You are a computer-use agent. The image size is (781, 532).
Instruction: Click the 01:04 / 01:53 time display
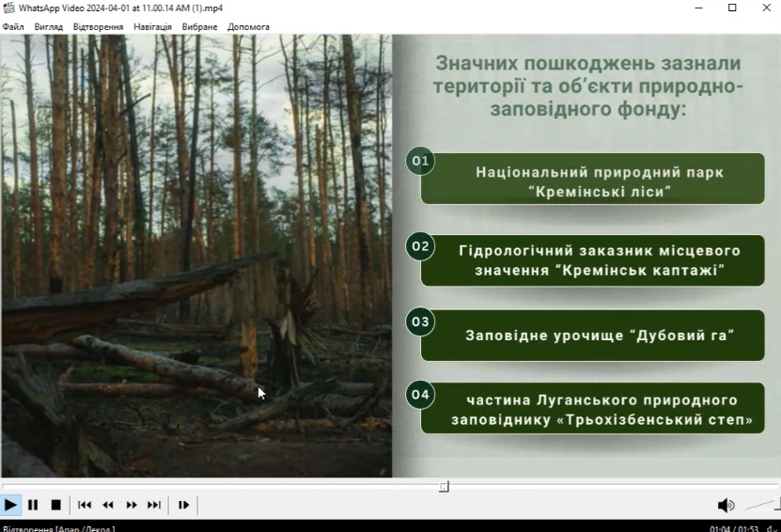tap(733, 528)
